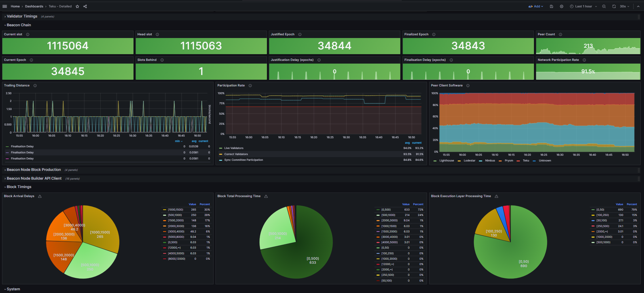Go to Home in breadcrumb
This screenshot has height=293, width=644.
pos(15,6)
